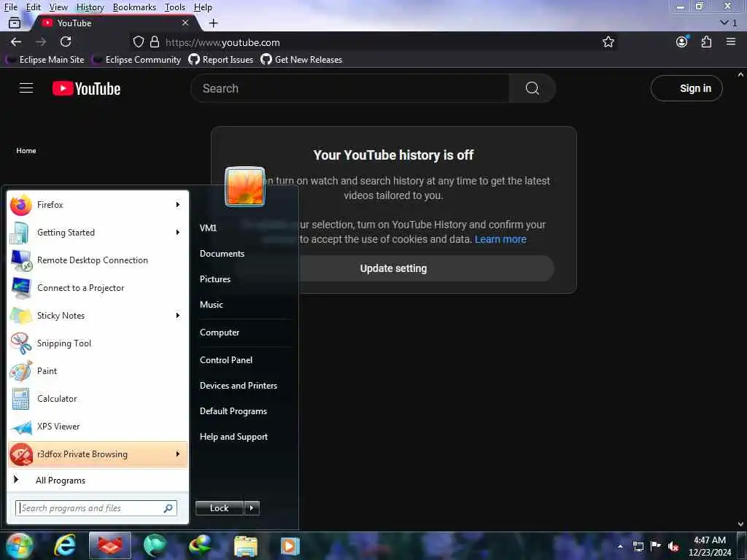Reload the YouTube page

(x=66, y=42)
